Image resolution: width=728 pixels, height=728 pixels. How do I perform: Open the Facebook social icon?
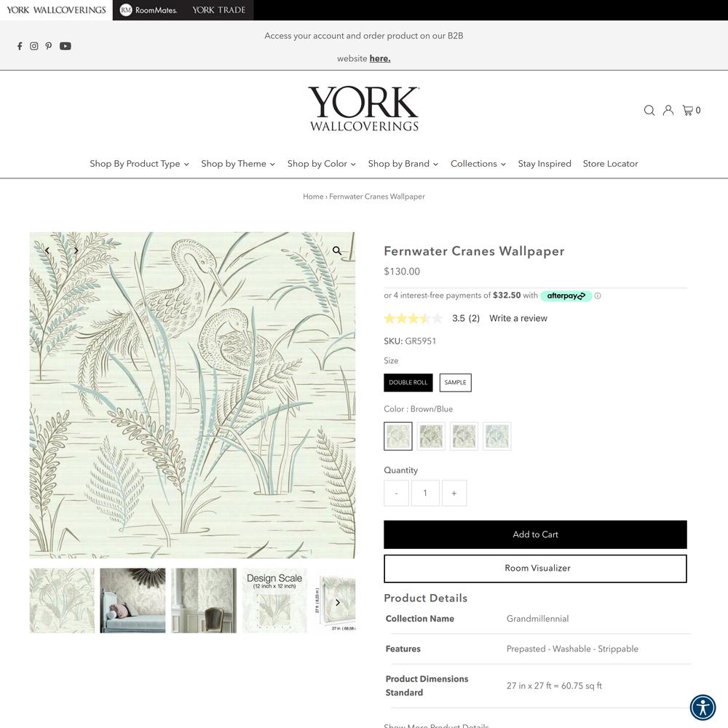click(20, 46)
